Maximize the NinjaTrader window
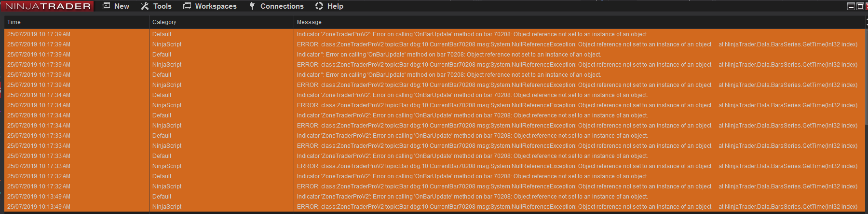This screenshot has height=214, width=868. tap(860, 6)
